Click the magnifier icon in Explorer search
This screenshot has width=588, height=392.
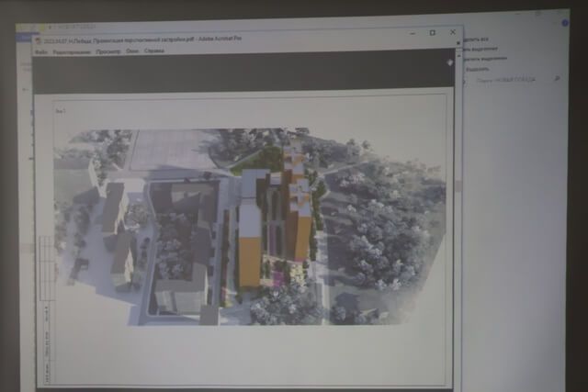[x=558, y=80]
